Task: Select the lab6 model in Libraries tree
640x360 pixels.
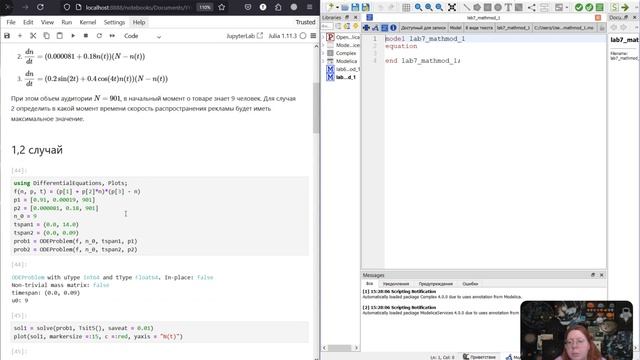Action: pyautogui.click(x=343, y=69)
